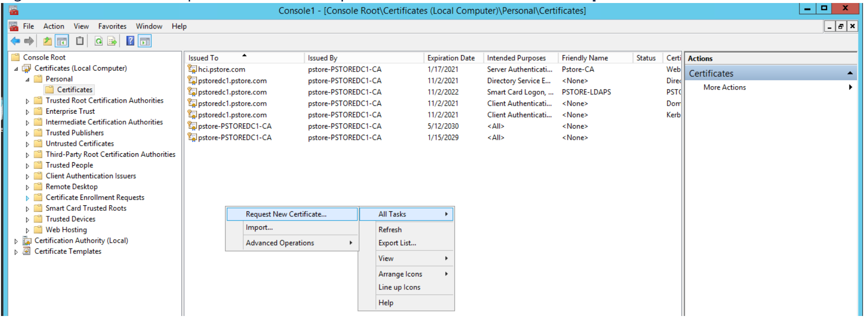Viewport: 868px width, 322px height.
Task: Expand the Trusted Root Certification Authorities node
Action: (x=27, y=101)
